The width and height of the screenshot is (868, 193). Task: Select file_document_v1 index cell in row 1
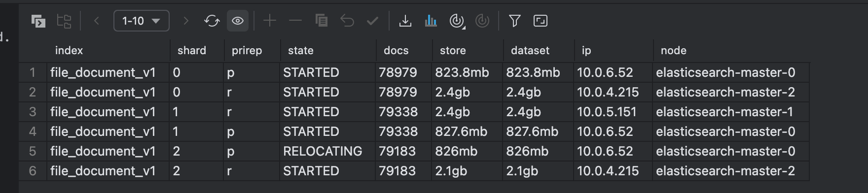[x=108, y=72]
